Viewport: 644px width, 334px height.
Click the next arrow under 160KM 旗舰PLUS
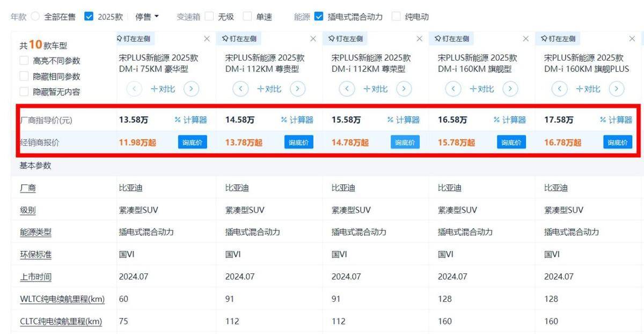[x=616, y=89]
